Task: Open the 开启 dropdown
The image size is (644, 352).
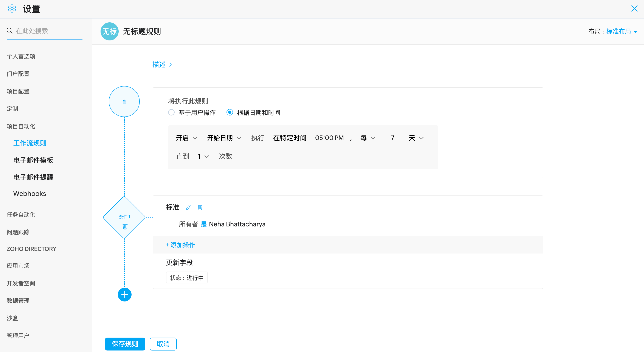Action: [186, 138]
